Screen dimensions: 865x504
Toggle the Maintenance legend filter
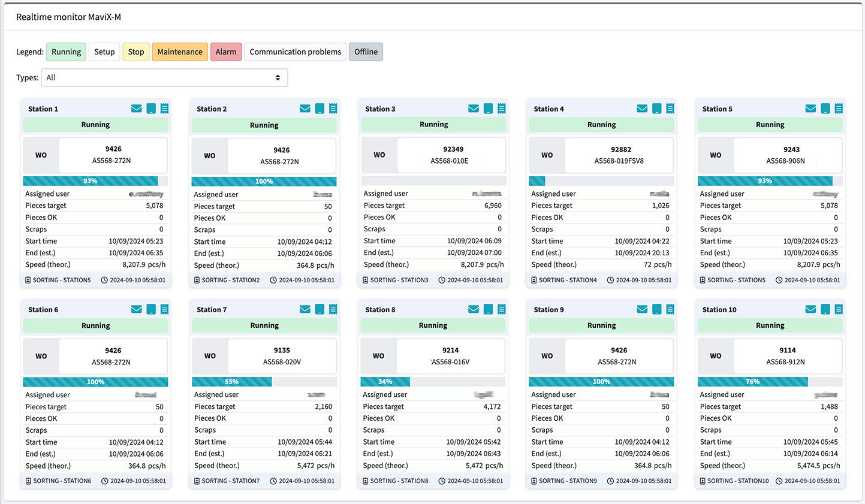180,52
